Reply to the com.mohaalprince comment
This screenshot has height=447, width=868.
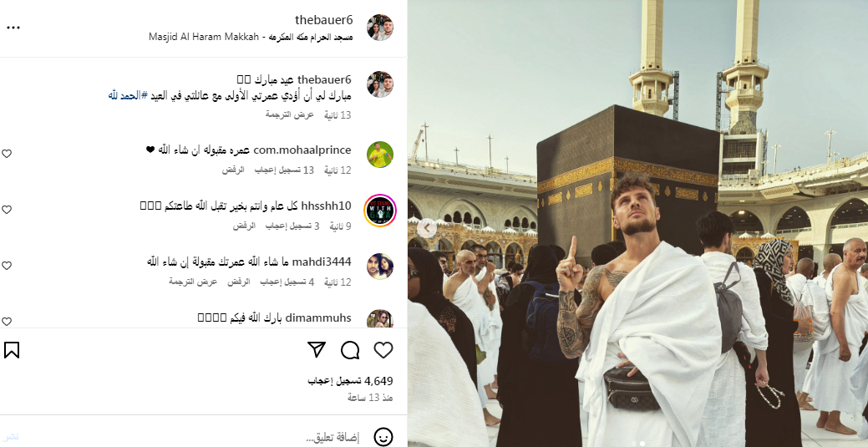(233, 170)
